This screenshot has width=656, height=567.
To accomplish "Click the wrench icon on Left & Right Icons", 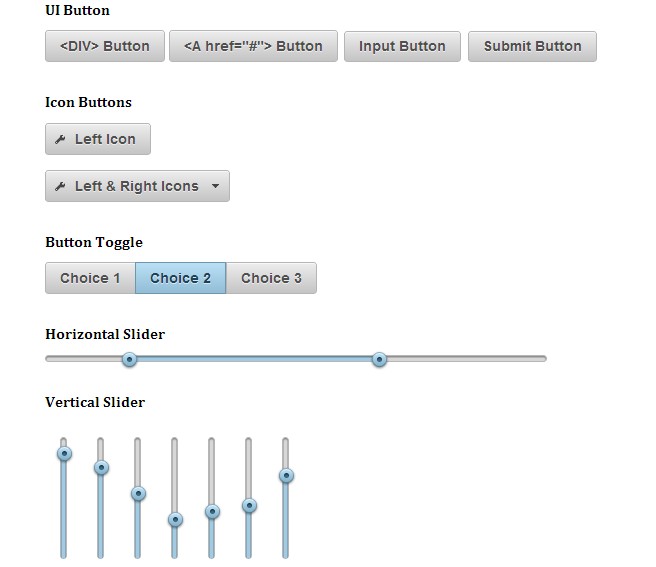I will click(61, 187).
